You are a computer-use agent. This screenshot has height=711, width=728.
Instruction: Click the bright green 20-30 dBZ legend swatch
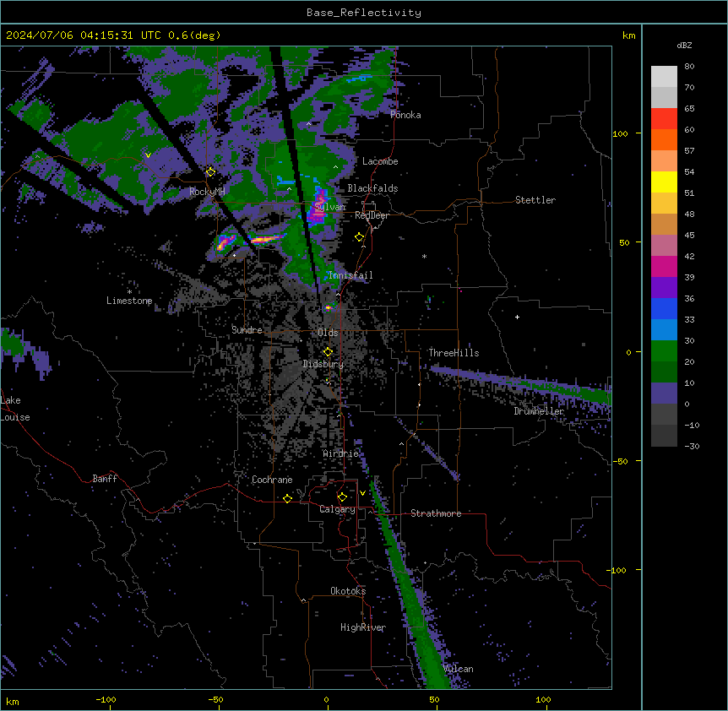664,351
